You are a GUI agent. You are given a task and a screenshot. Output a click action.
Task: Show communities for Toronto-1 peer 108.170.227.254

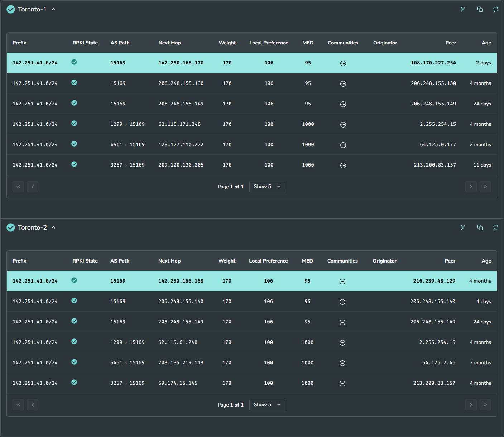click(x=343, y=63)
